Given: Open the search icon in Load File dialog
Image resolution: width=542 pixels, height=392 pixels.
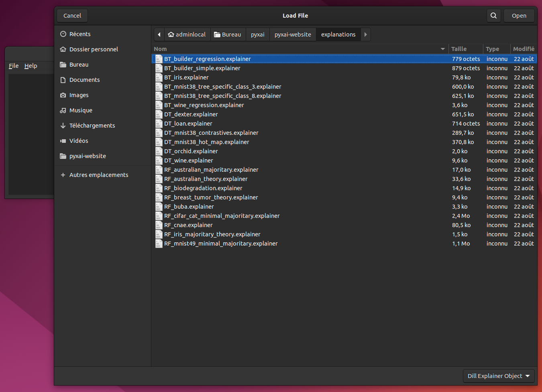Looking at the screenshot, I should [x=493, y=15].
